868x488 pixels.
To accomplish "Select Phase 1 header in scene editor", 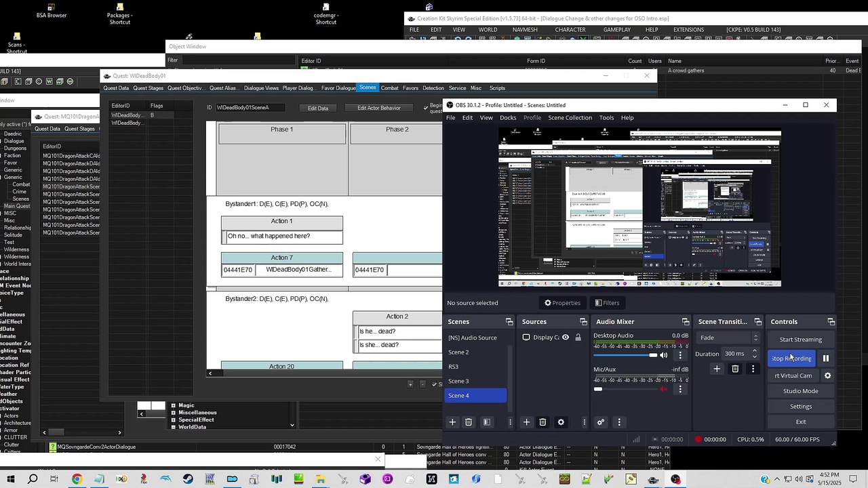I will pyautogui.click(x=282, y=134).
